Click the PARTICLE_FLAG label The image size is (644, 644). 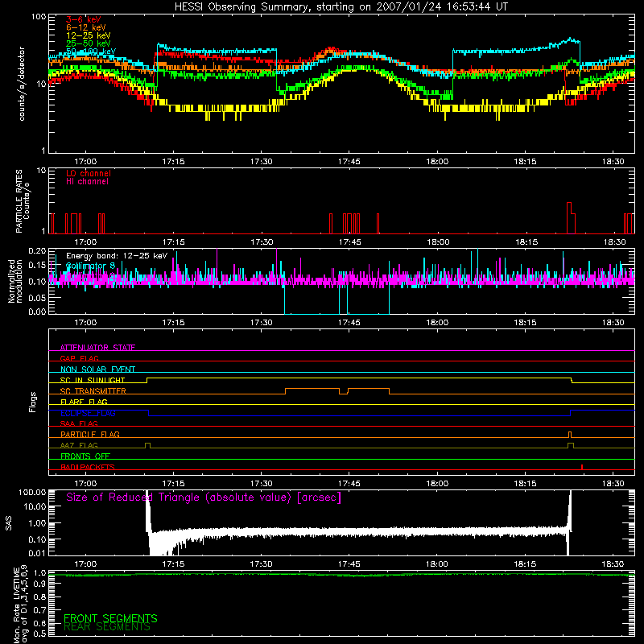(90, 434)
